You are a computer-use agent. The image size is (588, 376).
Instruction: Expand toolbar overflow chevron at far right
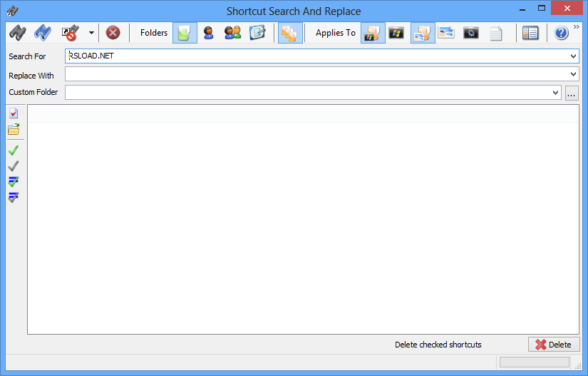tap(577, 27)
